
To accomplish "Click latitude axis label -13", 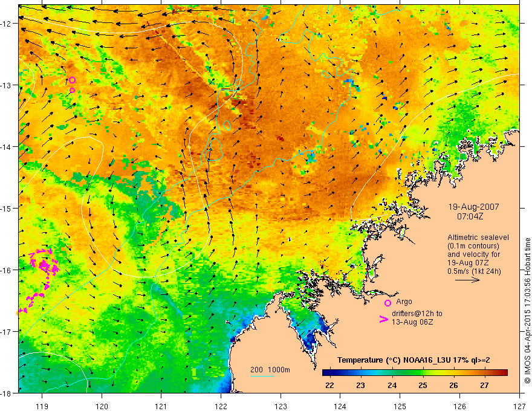I will click(7, 85).
